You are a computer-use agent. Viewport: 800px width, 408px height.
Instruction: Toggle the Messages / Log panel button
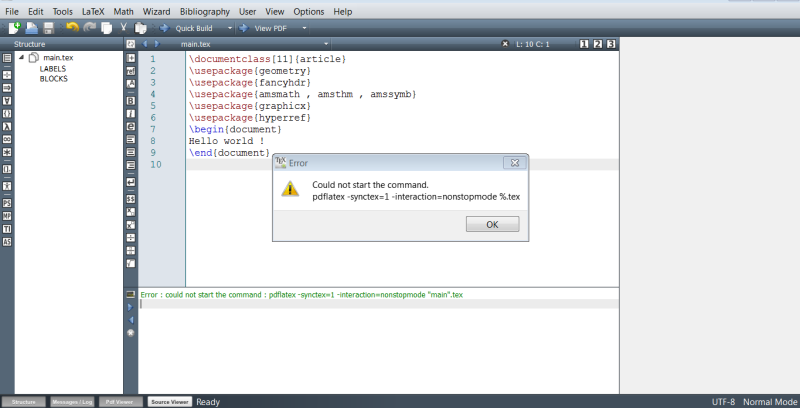[72, 402]
